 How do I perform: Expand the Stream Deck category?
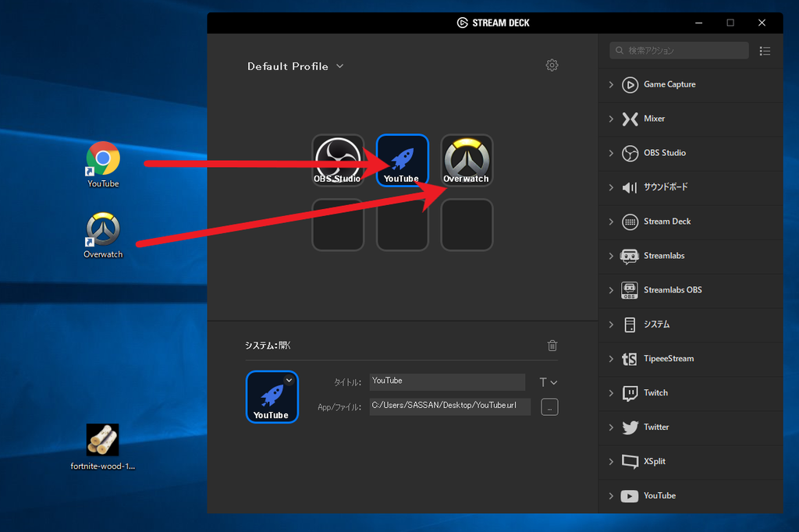click(x=611, y=222)
